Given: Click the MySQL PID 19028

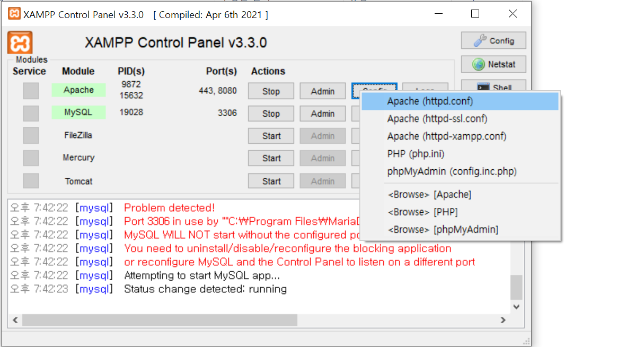Looking at the screenshot, I should click(x=131, y=112).
